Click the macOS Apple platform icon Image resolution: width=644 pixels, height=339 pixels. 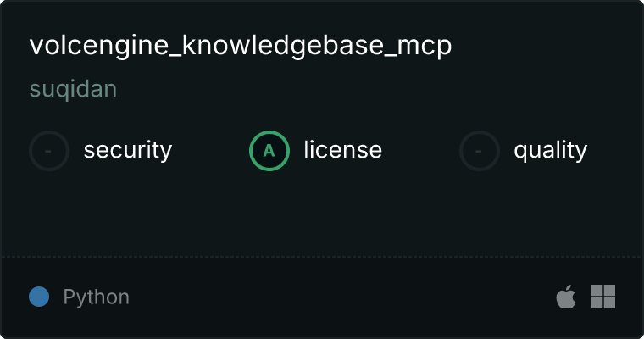pos(566,297)
